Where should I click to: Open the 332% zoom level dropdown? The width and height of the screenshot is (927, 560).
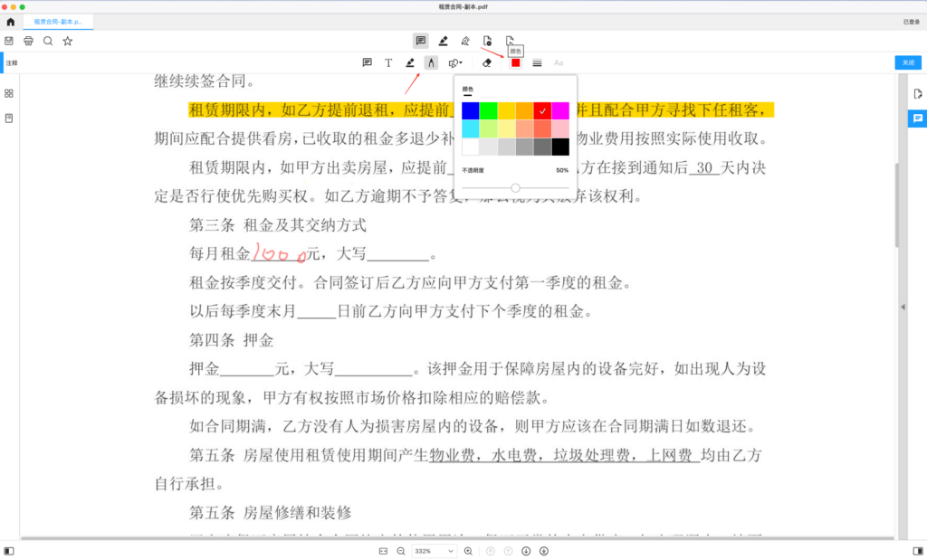coord(434,551)
